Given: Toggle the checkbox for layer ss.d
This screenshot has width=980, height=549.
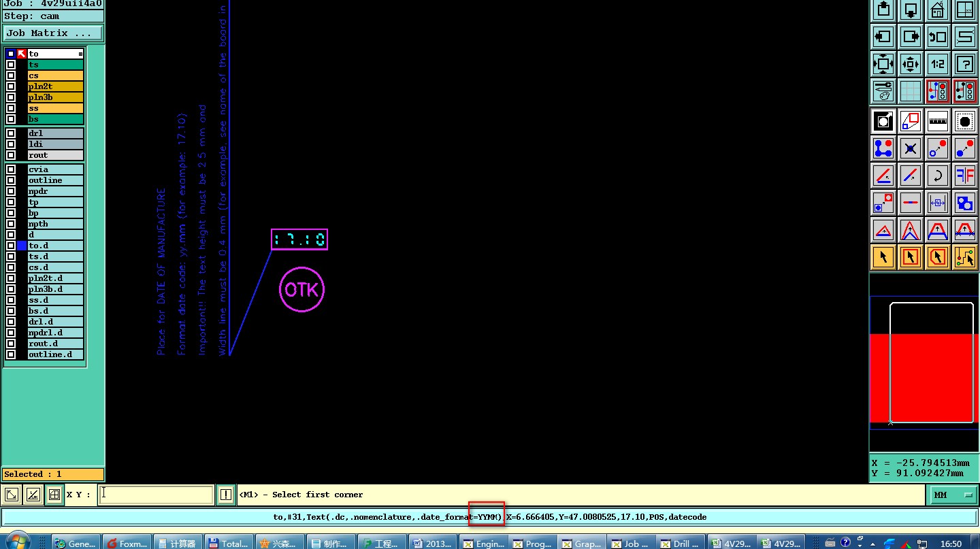Looking at the screenshot, I should (11, 300).
